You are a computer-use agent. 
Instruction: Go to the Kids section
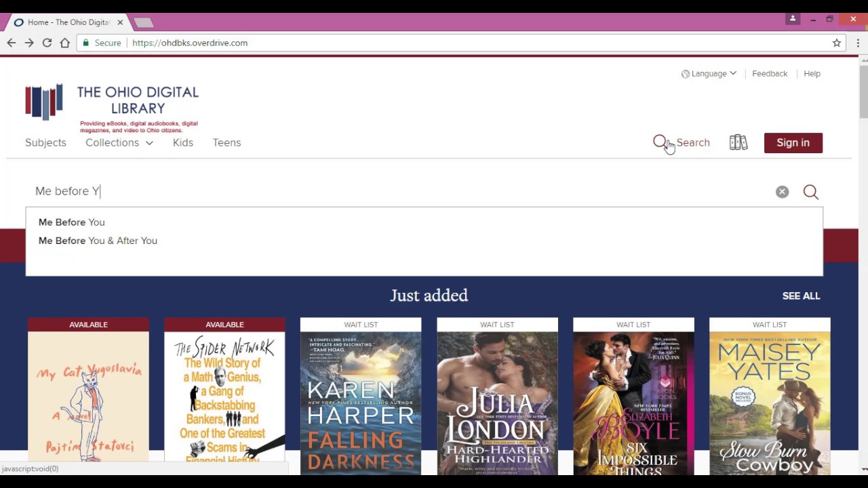[183, 142]
